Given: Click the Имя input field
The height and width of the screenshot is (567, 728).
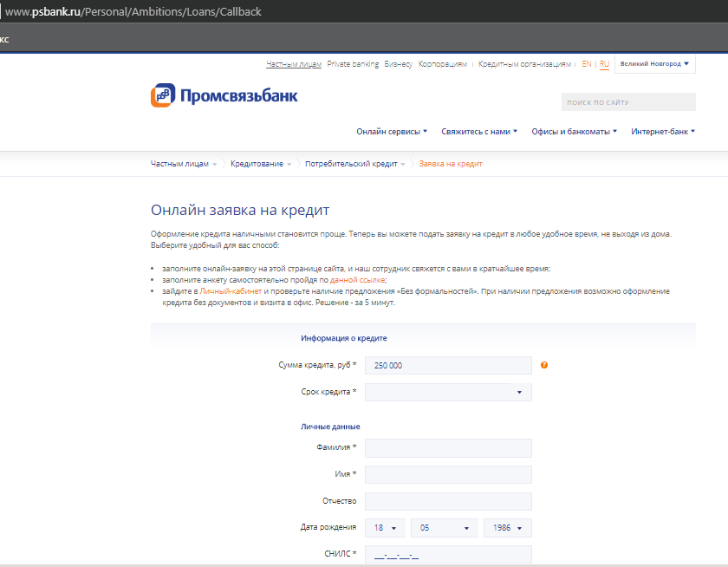Looking at the screenshot, I should pyautogui.click(x=448, y=474).
